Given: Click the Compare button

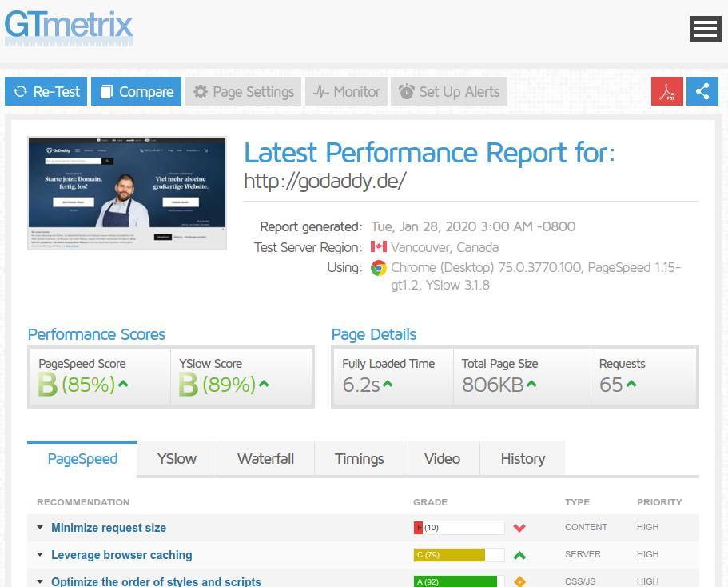Looking at the screenshot, I should [x=136, y=91].
